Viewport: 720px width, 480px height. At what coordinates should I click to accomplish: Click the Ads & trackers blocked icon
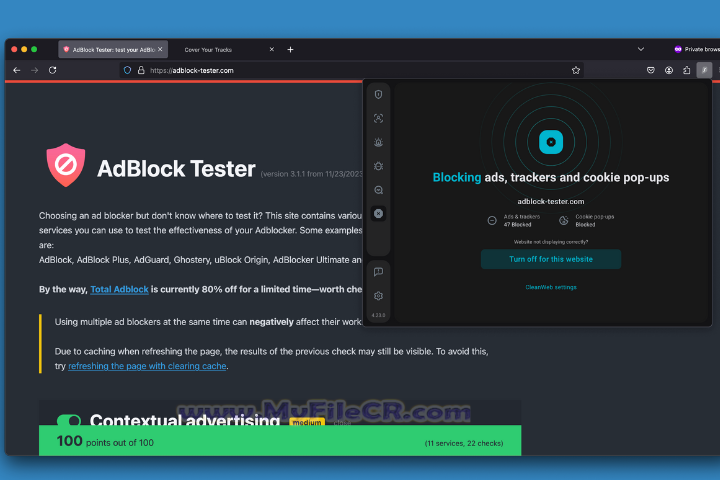coord(492,220)
